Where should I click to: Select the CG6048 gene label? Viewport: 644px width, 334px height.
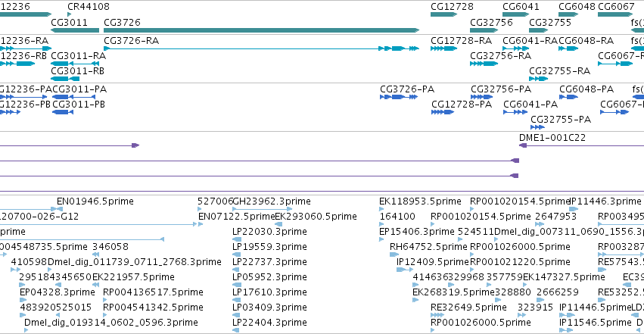[577, 7]
